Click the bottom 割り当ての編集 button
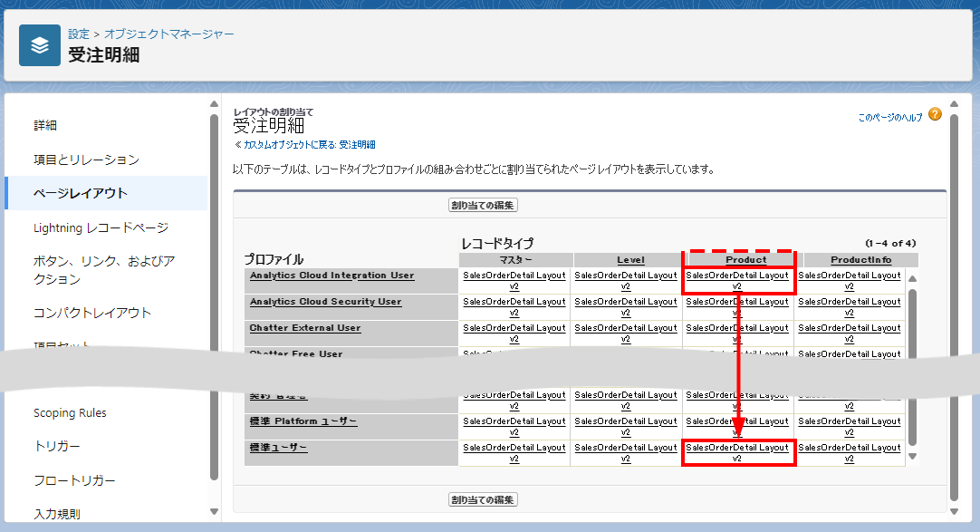 (x=483, y=499)
